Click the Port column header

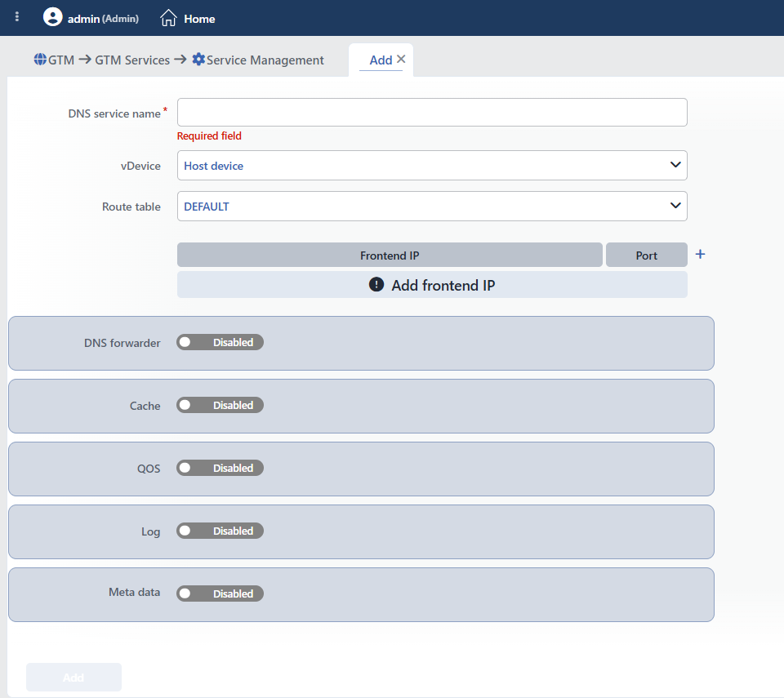coord(647,255)
